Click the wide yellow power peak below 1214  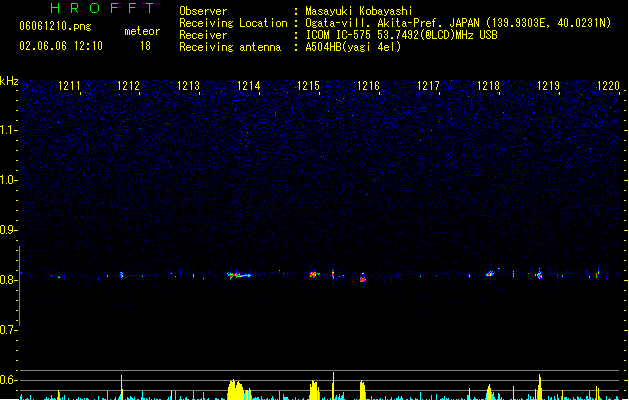click(x=239, y=390)
